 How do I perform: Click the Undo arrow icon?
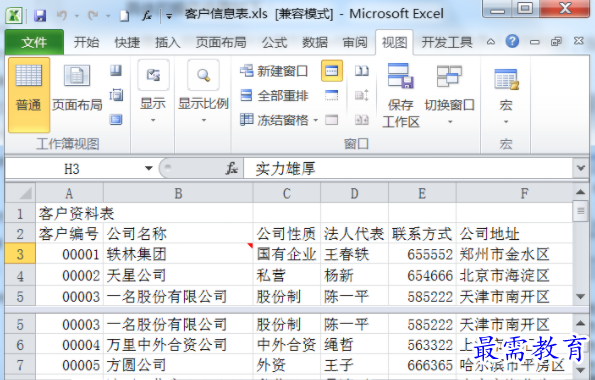62,16
